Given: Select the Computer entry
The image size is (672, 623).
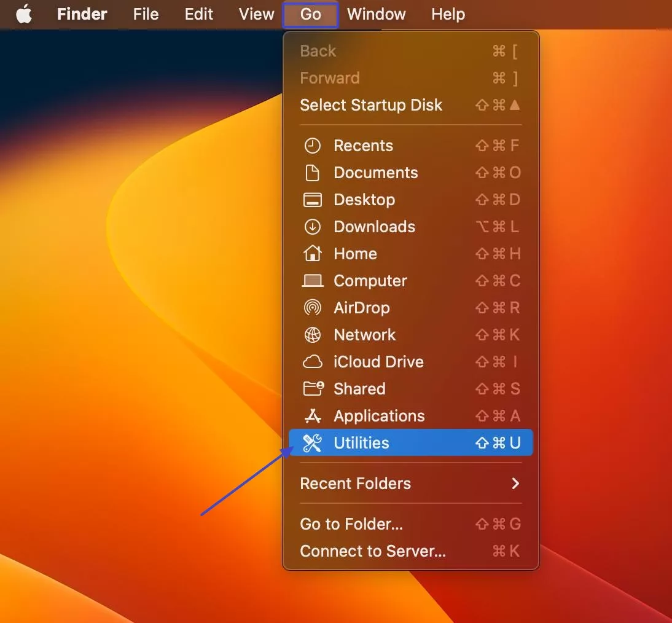Looking at the screenshot, I should point(410,281).
